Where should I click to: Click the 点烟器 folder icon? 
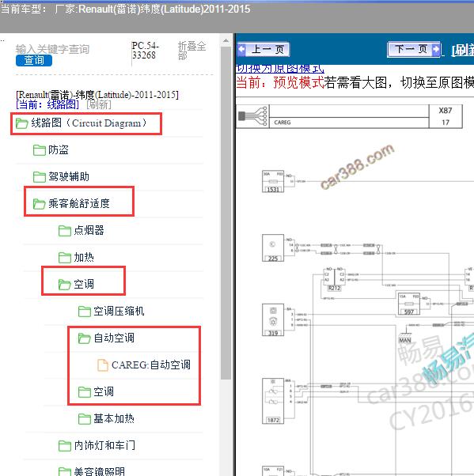65,231
